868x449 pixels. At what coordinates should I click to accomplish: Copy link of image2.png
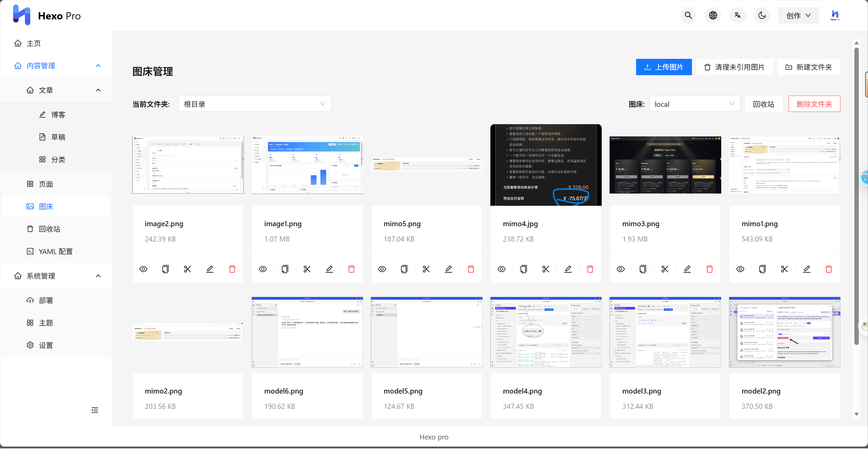click(165, 269)
